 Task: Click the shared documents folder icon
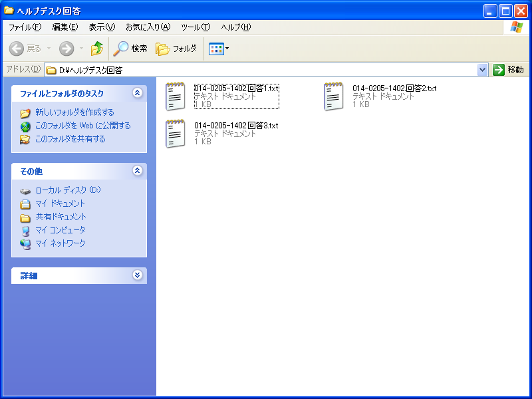tap(25, 217)
